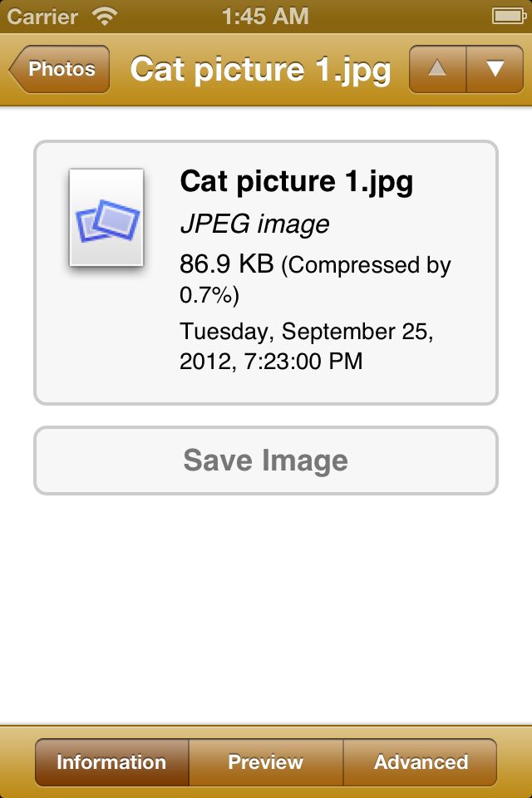This screenshot has height=798, width=532.
Task: Tap the JPEG image type label
Action: pos(254,224)
